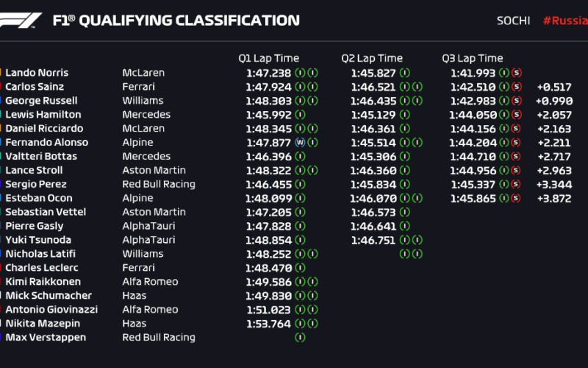Screen dimensions: 588x368
Task: Click the Q3 Lap Time column header
Action: tap(473, 58)
